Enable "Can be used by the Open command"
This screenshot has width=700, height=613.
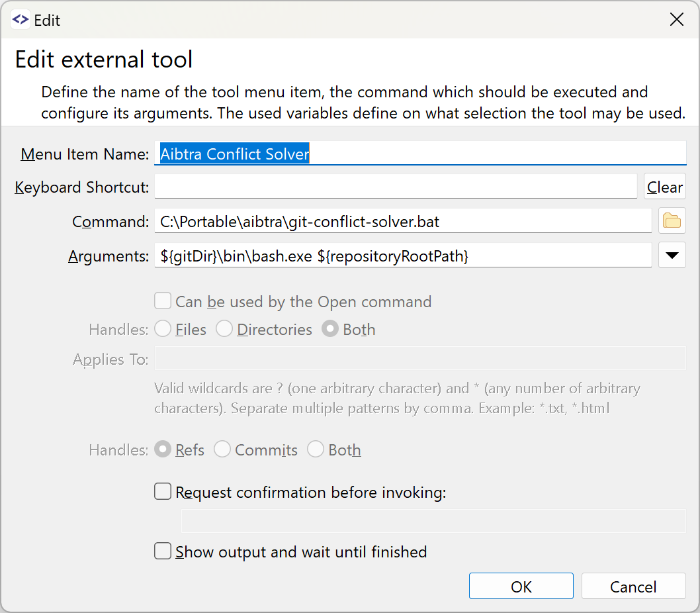163,301
